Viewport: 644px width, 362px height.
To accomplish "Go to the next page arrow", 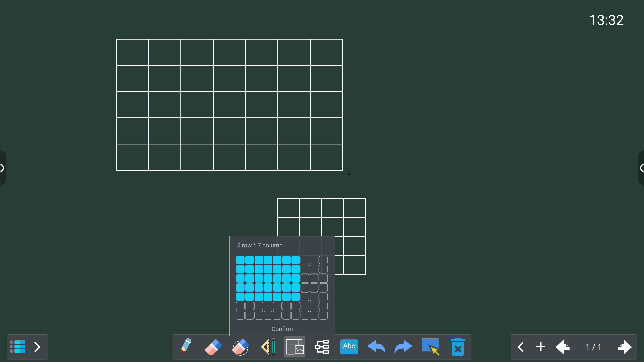I will 625,347.
